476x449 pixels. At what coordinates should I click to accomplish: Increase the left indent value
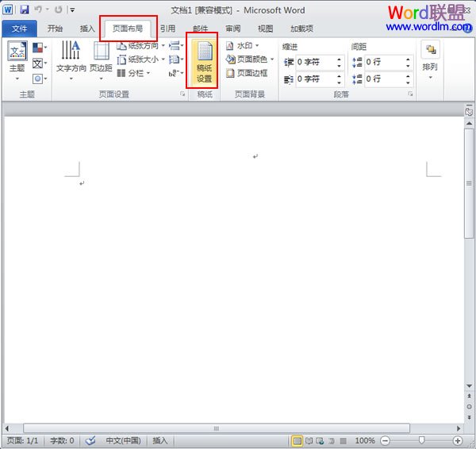click(339, 59)
